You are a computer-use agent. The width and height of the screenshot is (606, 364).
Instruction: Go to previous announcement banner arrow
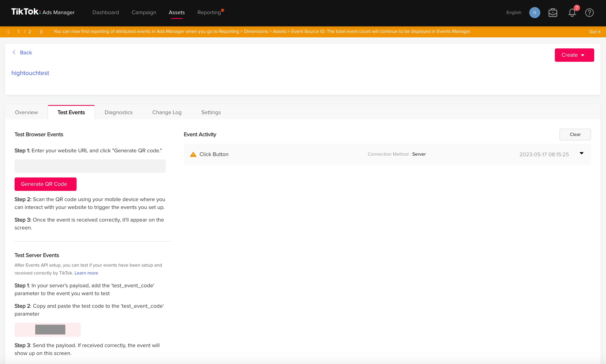point(9,32)
